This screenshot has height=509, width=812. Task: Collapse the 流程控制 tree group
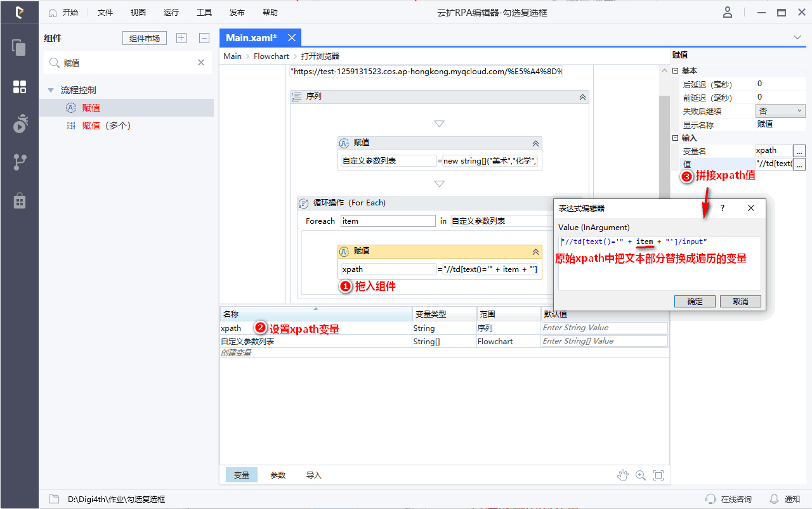[51, 91]
